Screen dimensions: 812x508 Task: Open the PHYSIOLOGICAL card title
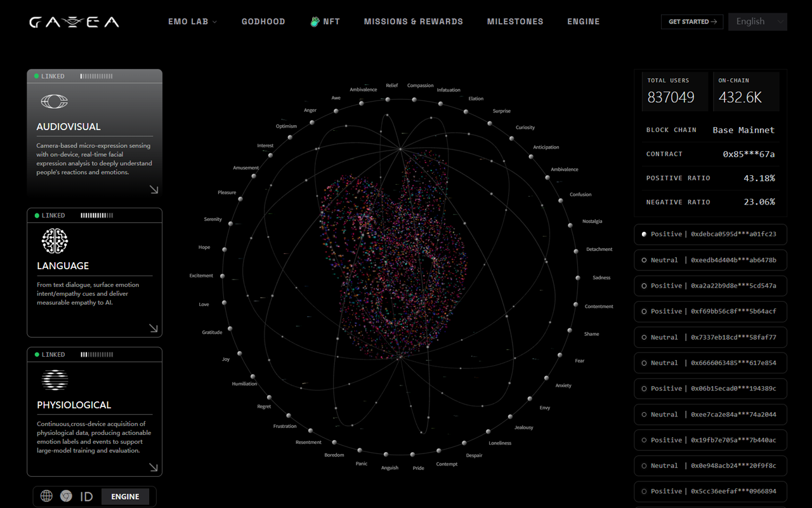tap(74, 405)
